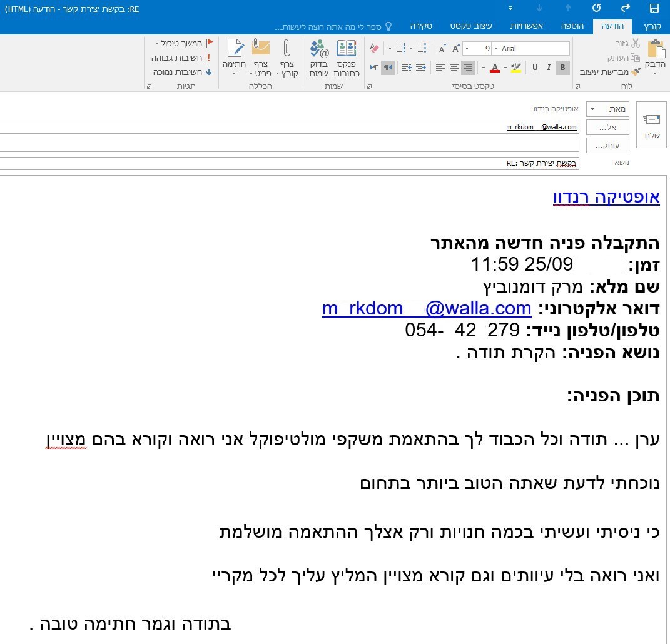
Task: Switch to the Options (אפשרויות) tab
Action: pyautogui.click(x=527, y=26)
